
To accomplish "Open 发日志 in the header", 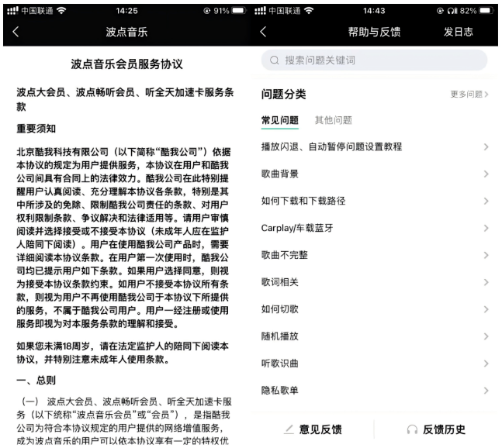I will point(458,32).
